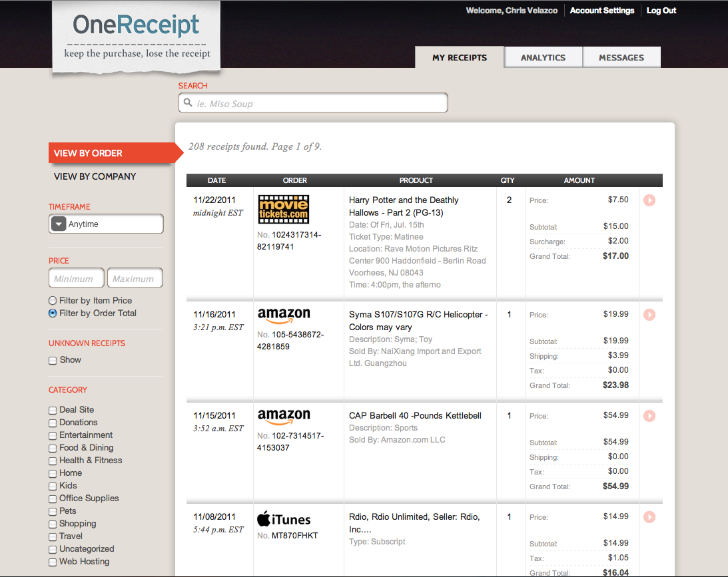The width and height of the screenshot is (728, 577).
Task: Expand the Syma helicopter receipt arrow
Action: pyautogui.click(x=649, y=315)
